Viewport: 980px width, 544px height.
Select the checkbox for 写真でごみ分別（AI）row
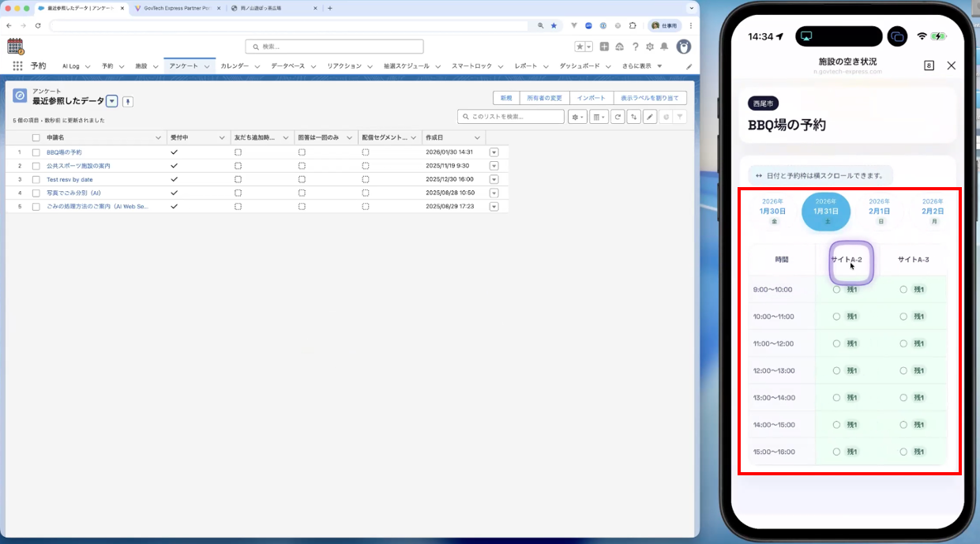click(36, 193)
